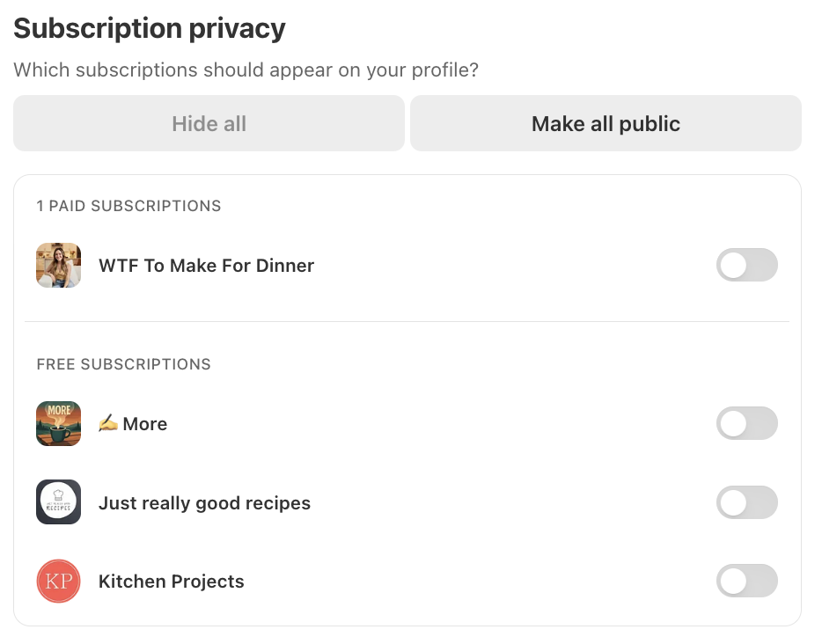
Task: Click the Make all public button
Action: click(x=605, y=123)
